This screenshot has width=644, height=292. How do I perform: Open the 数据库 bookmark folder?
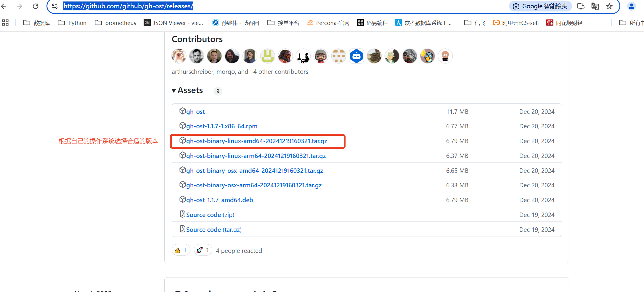36,23
